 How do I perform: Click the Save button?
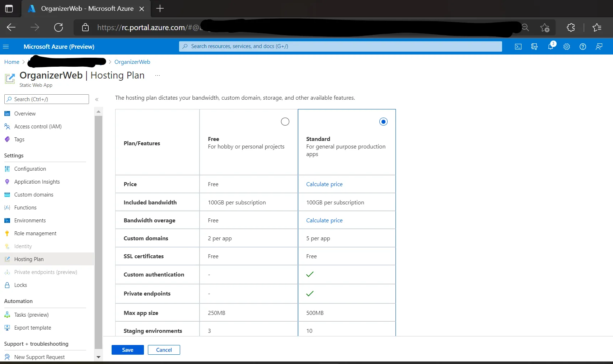tap(127, 350)
